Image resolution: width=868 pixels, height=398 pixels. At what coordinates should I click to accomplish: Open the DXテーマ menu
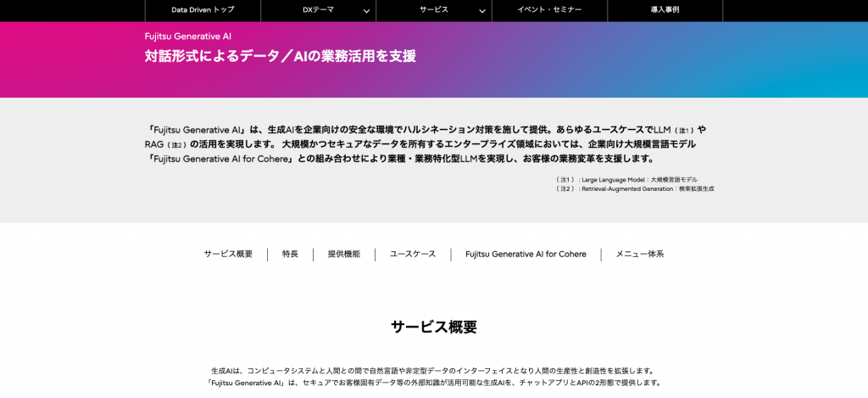click(319, 10)
